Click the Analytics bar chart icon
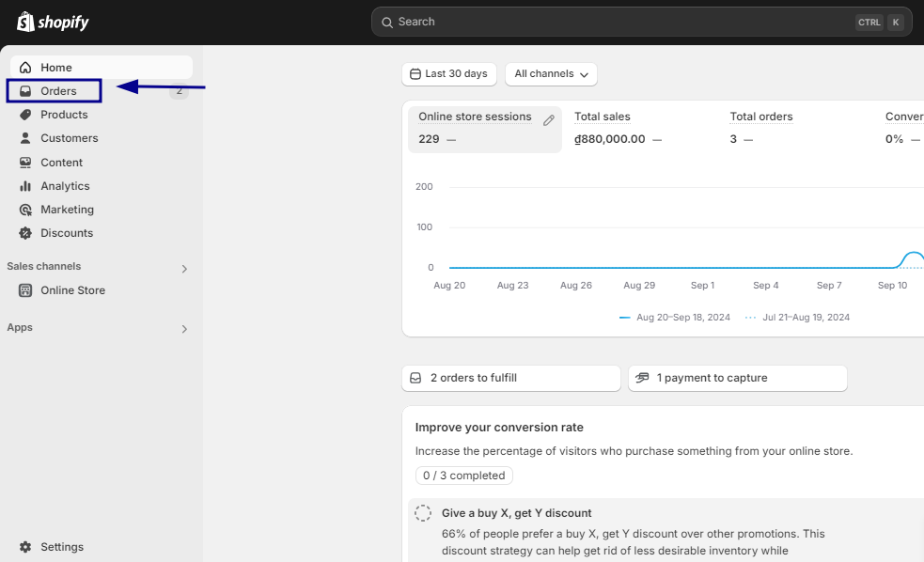The width and height of the screenshot is (924, 562). pyautogui.click(x=25, y=185)
